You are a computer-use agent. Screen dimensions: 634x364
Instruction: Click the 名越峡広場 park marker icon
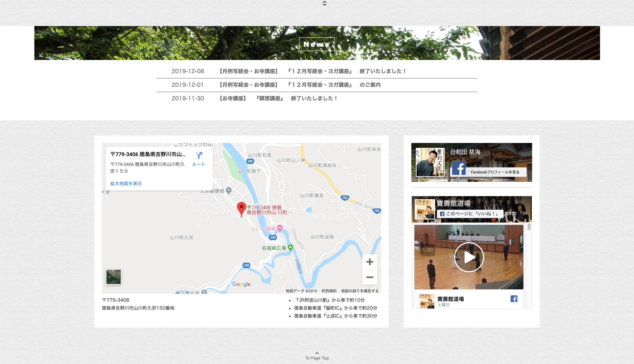[x=291, y=247]
